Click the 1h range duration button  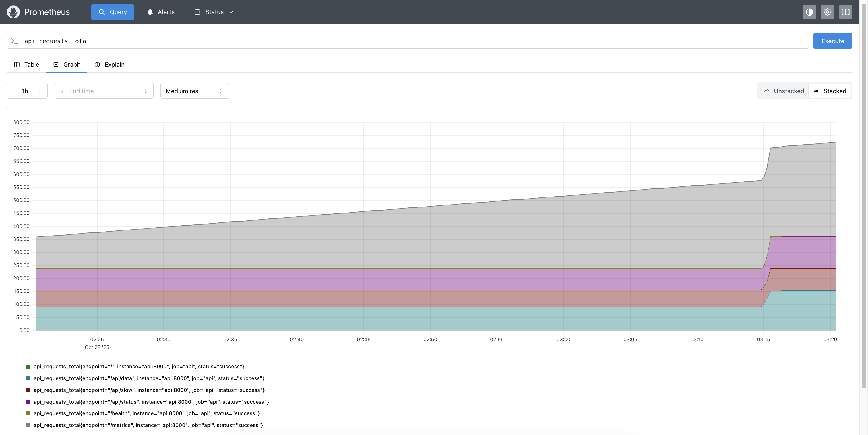point(25,91)
